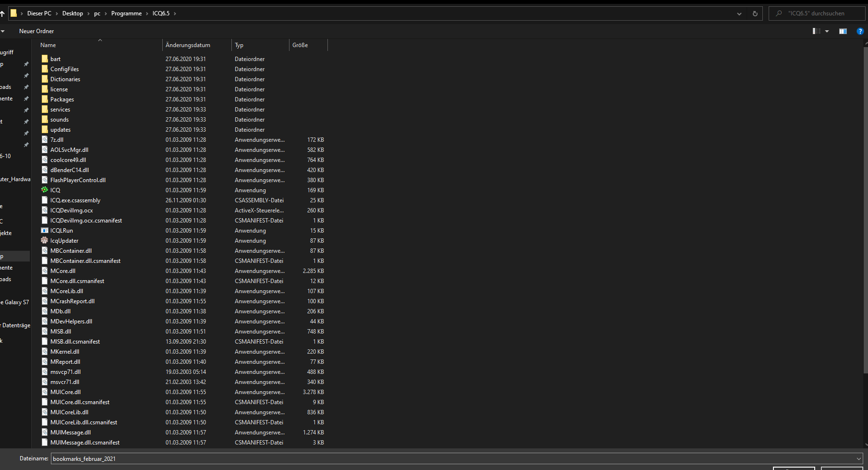The image size is (868, 470).
Task: Click the license folder icon
Action: point(45,89)
